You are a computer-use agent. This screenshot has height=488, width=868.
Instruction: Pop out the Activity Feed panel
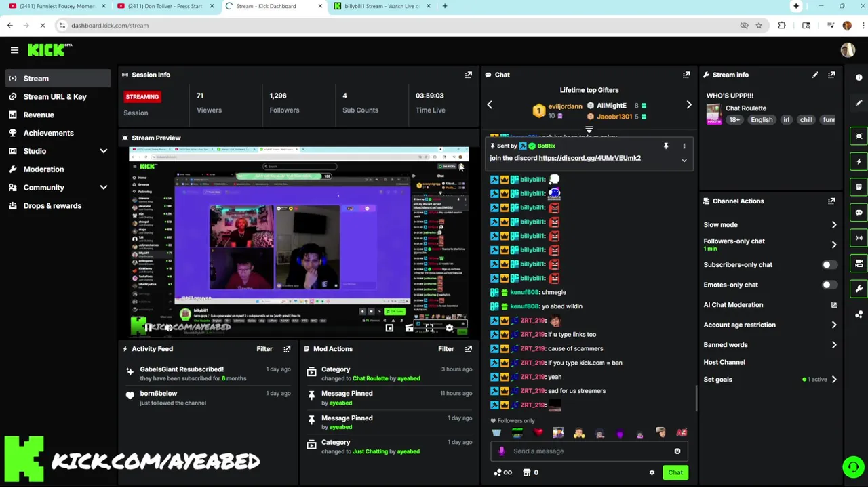point(287,349)
